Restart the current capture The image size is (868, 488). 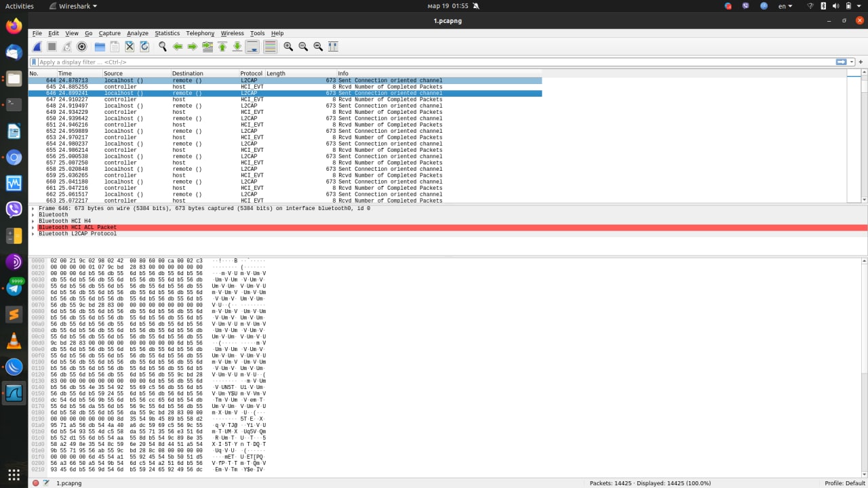(x=67, y=47)
